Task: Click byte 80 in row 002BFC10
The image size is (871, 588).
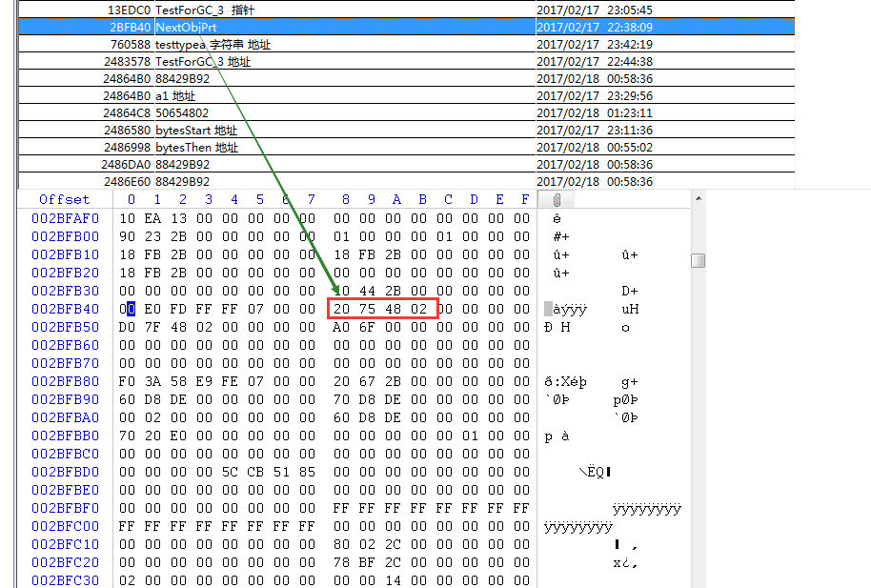Action: 341,544
